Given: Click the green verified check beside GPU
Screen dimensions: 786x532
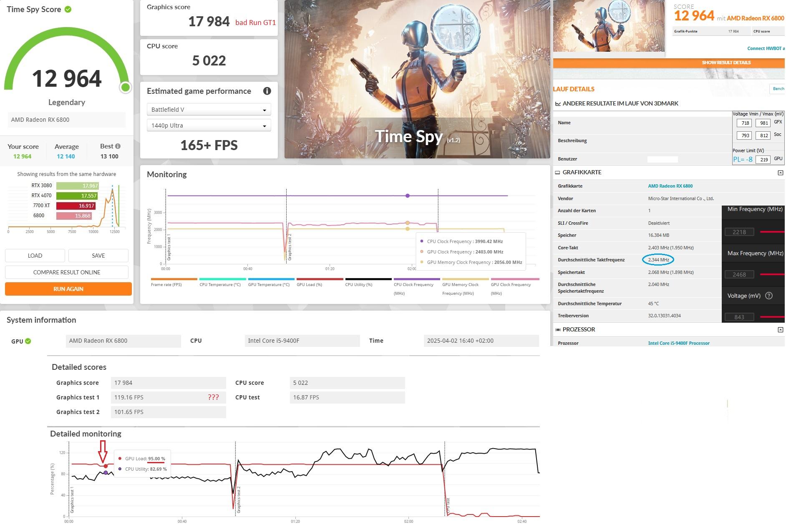Looking at the screenshot, I should pos(28,341).
